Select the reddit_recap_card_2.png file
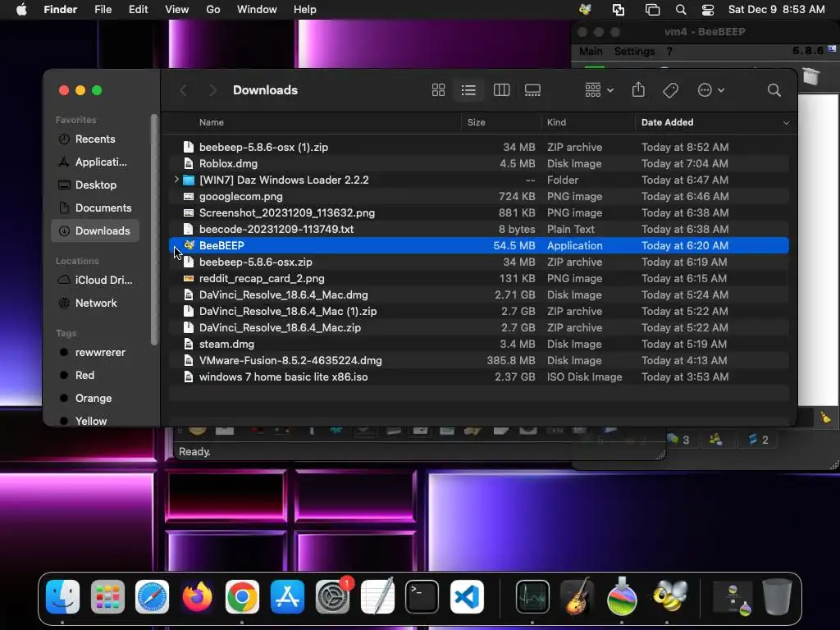 478,278
